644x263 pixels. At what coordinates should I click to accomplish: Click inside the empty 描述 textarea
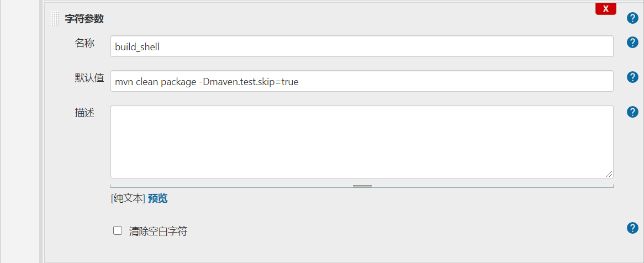pos(362,142)
